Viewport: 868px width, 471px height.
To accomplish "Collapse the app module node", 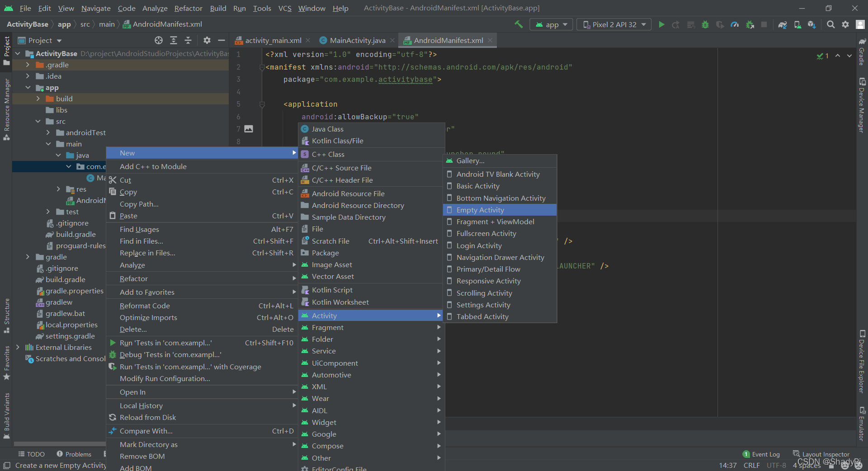I will click(28, 87).
